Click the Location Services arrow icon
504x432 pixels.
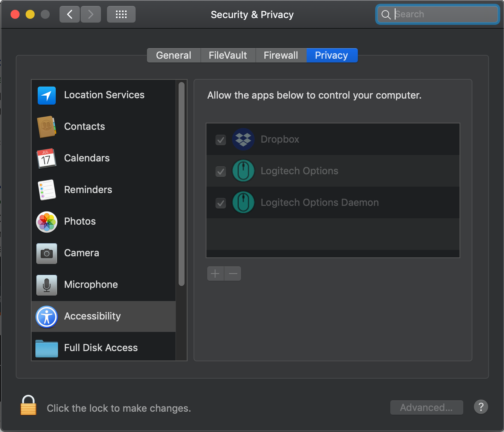pos(47,95)
